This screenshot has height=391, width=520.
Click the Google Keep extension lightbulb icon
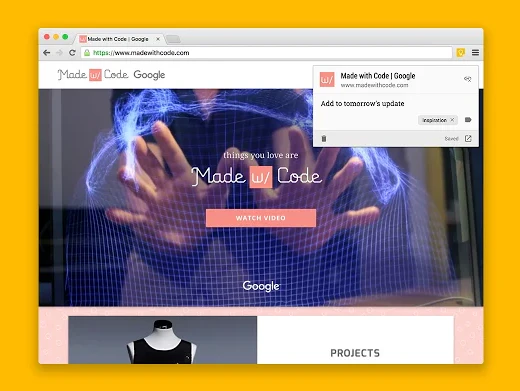click(x=461, y=52)
